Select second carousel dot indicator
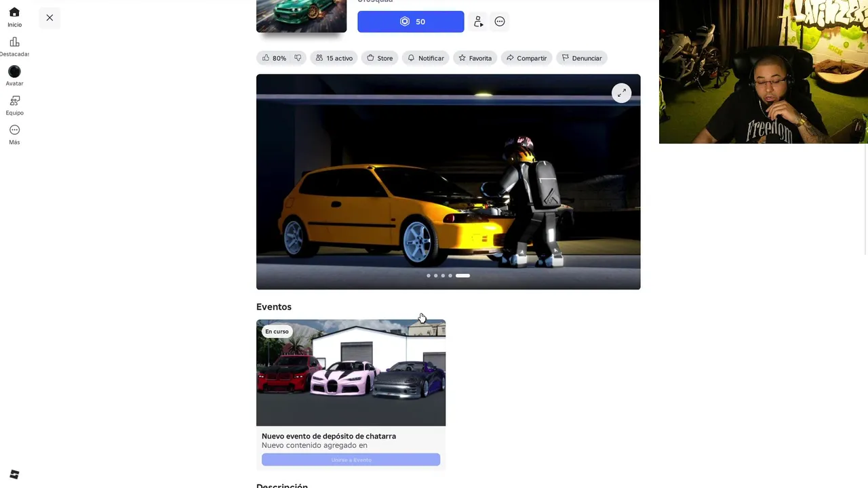 pos(435,276)
